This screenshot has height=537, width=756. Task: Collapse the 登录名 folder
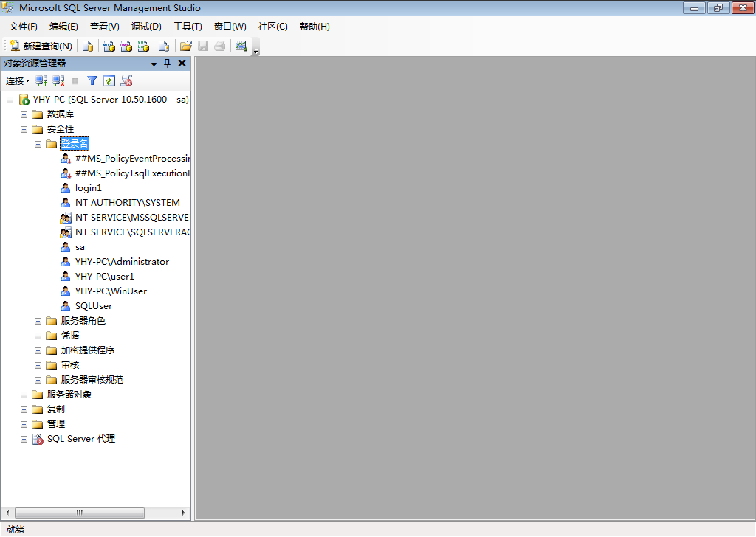pyautogui.click(x=38, y=144)
